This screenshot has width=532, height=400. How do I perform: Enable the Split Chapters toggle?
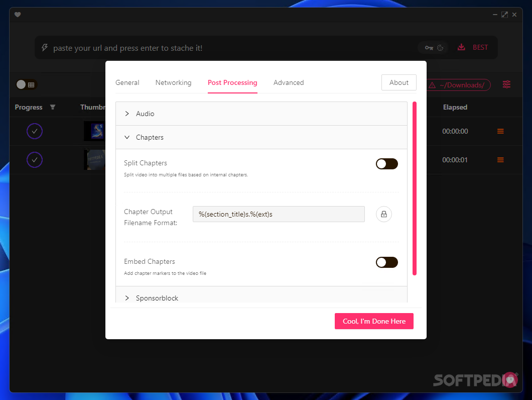[x=387, y=164]
